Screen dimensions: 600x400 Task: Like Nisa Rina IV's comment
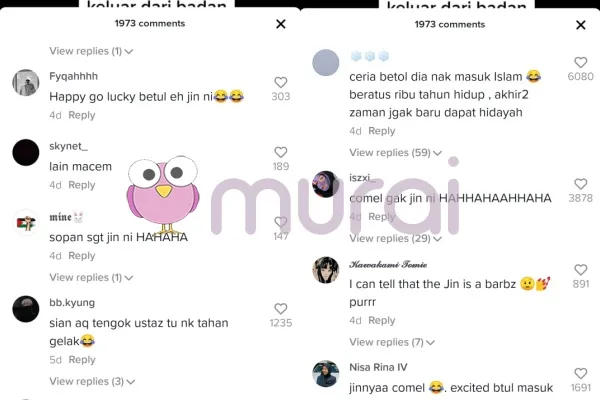pos(580,374)
